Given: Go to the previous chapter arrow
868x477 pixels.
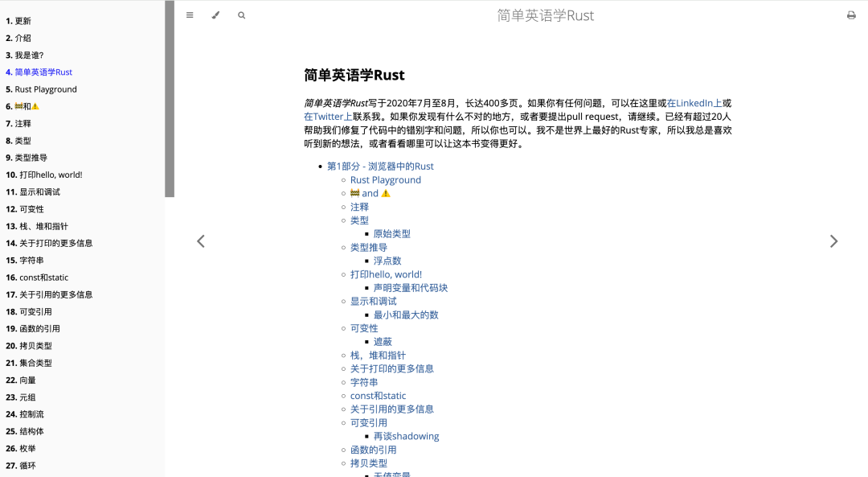Looking at the screenshot, I should (x=201, y=241).
